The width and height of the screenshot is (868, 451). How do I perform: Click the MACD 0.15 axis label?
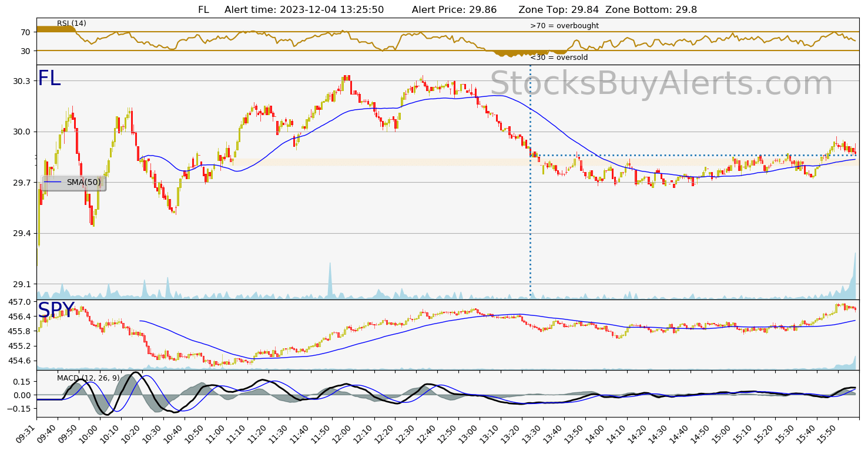[22, 381]
